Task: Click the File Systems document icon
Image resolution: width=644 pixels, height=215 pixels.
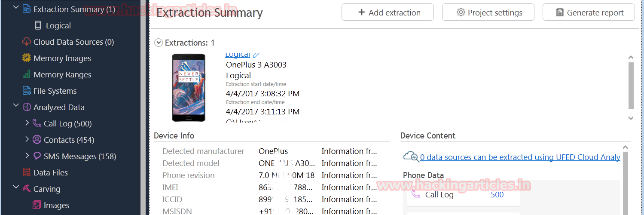Action: click(27, 91)
